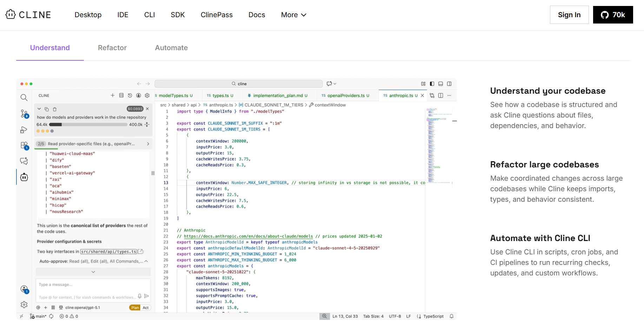Click the down chevron bar above message input
This screenshot has height=327, width=644.
coord(93,272)
